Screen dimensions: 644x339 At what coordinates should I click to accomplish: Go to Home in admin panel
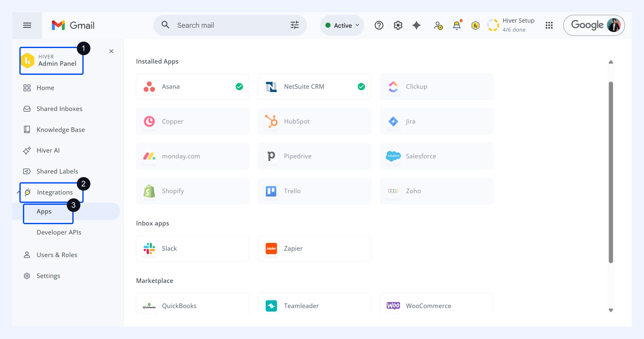coord(45,88)
